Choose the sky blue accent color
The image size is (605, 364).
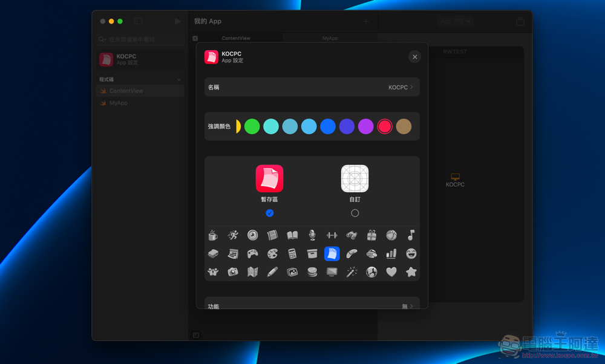[x=309, y=126]
